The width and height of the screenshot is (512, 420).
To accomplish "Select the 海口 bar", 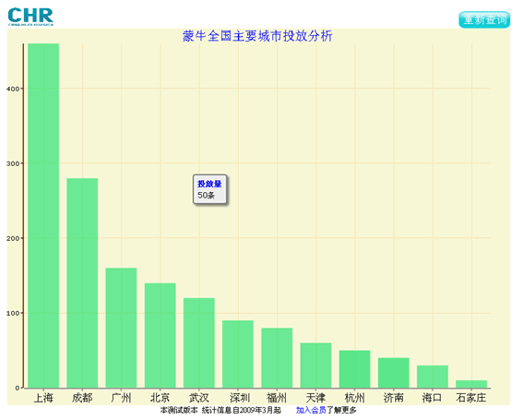I will 433,377.
